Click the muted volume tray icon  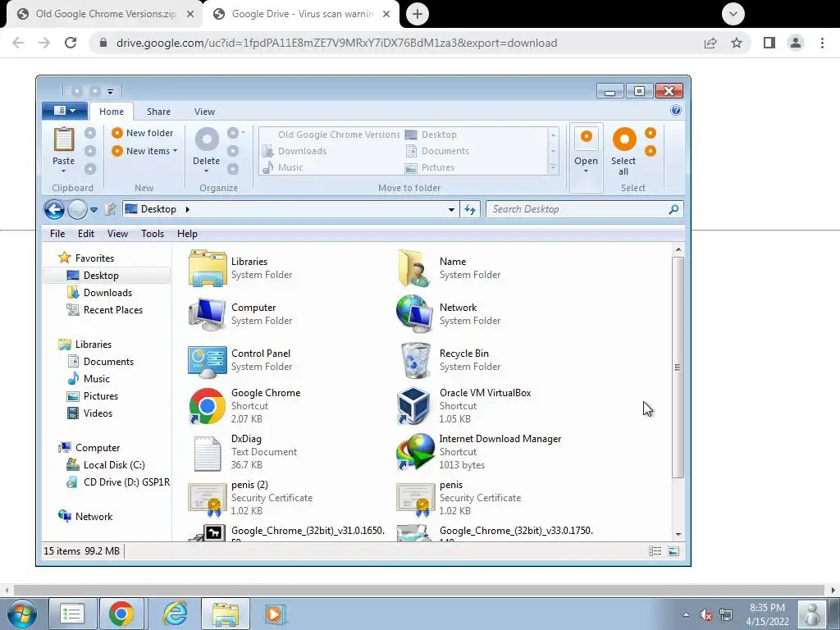pyautogui.click(x=706, y=614)
